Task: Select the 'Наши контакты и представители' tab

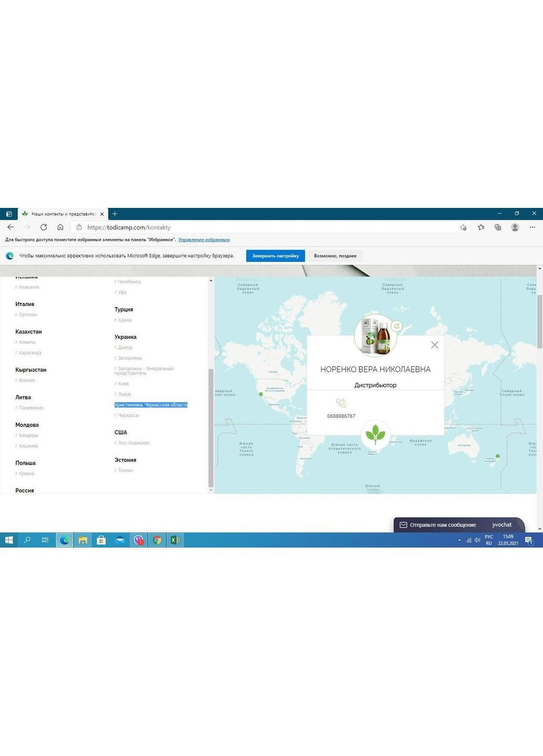Action: pos(63,214)
